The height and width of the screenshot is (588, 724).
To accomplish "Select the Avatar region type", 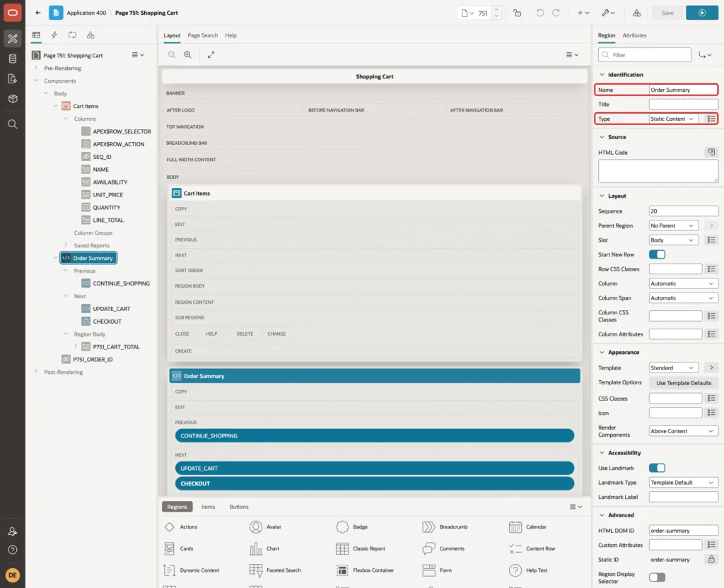I will tap(266, 527).
